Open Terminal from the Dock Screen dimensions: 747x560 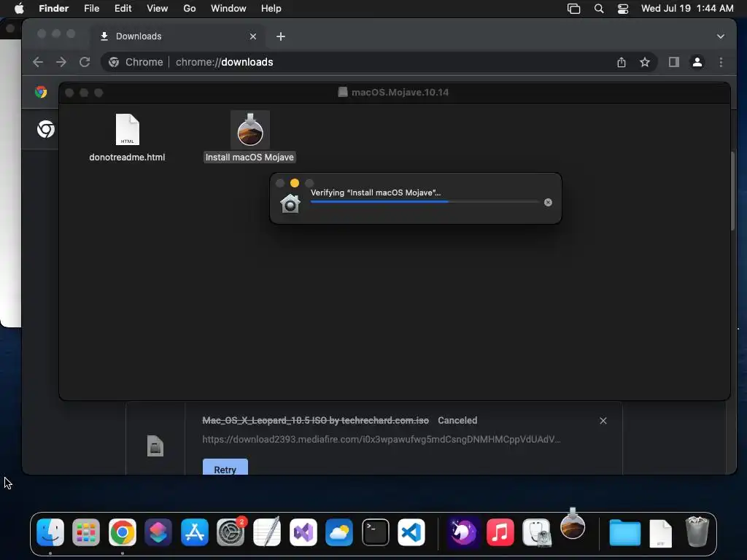(376, 532)
